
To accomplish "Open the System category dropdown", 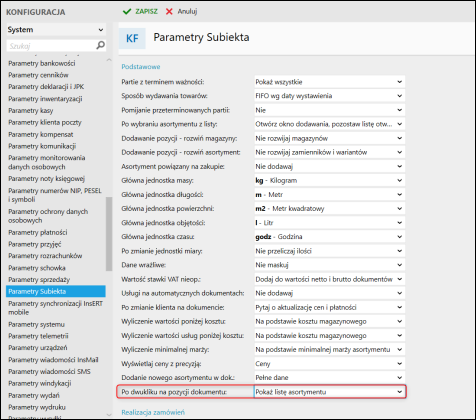I will coord(56,30).
